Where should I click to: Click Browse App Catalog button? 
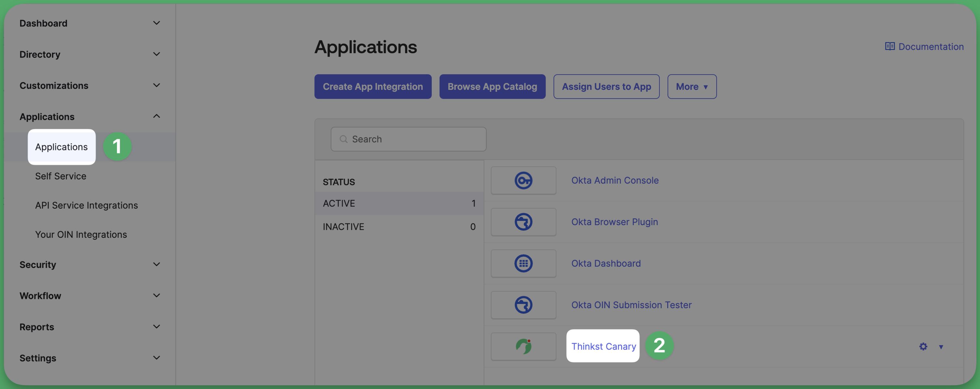(492, 87)
